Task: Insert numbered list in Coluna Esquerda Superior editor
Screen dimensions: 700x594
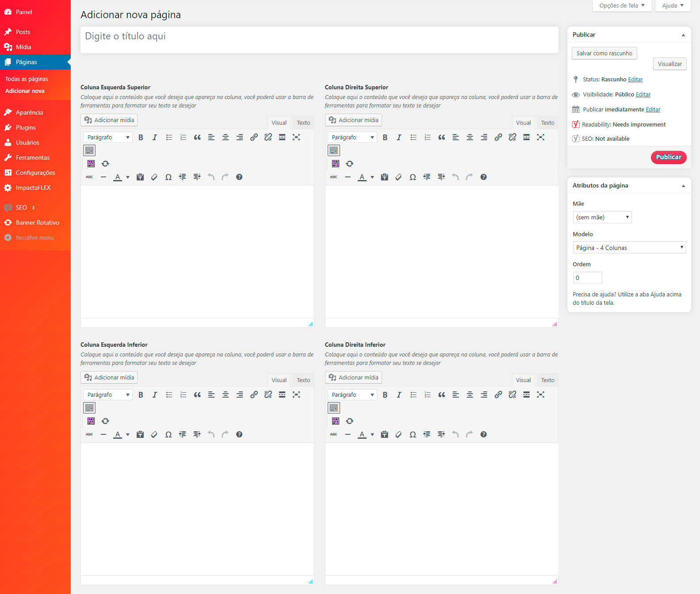Action: [183, 138]
